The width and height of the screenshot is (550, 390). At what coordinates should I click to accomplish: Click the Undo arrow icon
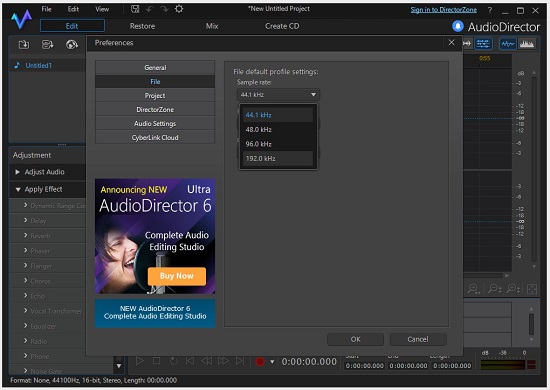[150, 9]
